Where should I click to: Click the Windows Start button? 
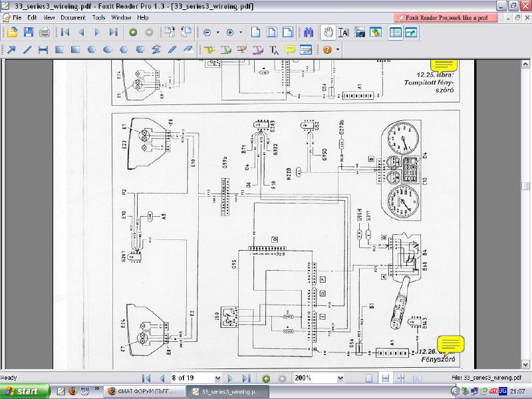pyautogui.click(x=25, y=391)
